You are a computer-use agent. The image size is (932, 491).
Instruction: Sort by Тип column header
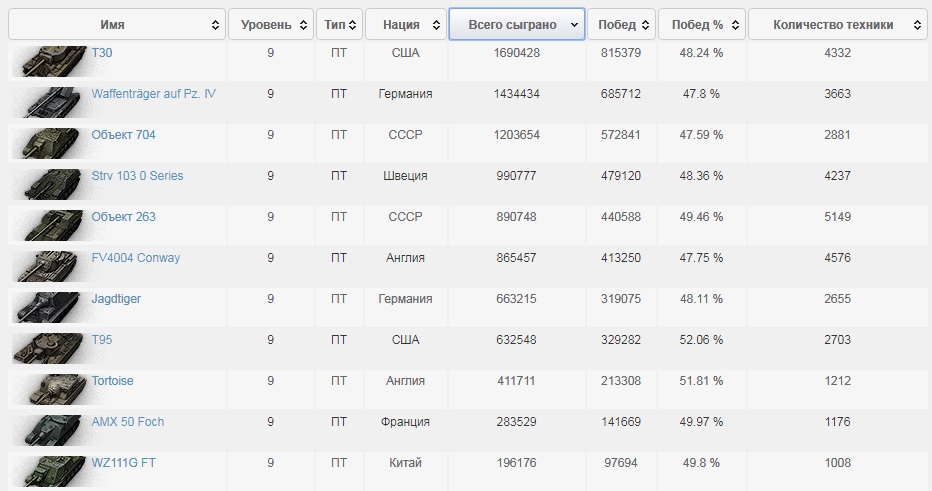coord(339,24)
